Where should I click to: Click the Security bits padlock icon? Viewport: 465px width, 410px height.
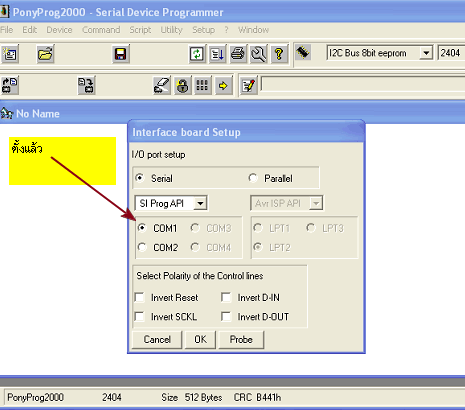pos(182,85)
